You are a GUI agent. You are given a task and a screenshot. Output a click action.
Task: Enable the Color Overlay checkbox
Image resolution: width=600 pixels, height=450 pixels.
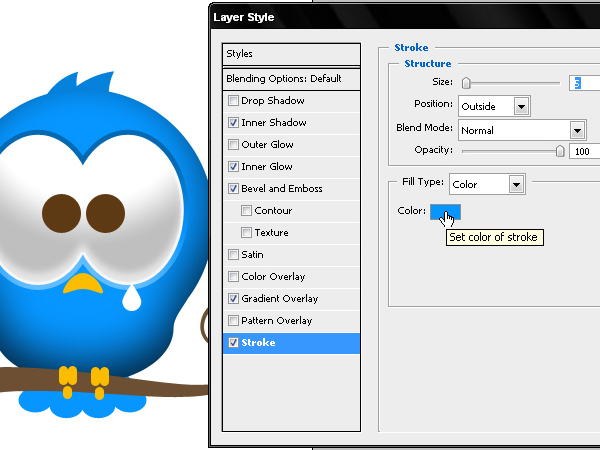233,277
